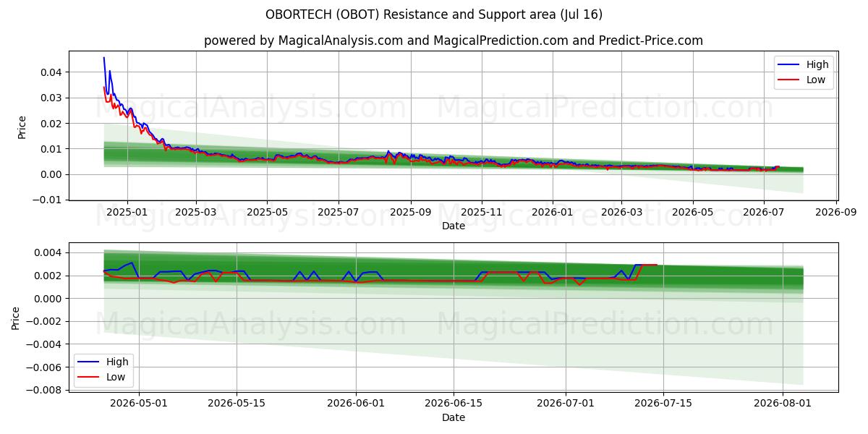Click 'Low' in the bottom chart legend
Image resolution: width=868 pixels, height=434 pixels.
116,377
